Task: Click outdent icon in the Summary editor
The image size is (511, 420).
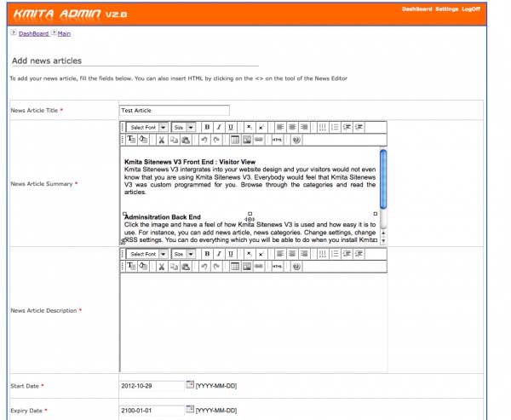Action: (x=347, y=127)
